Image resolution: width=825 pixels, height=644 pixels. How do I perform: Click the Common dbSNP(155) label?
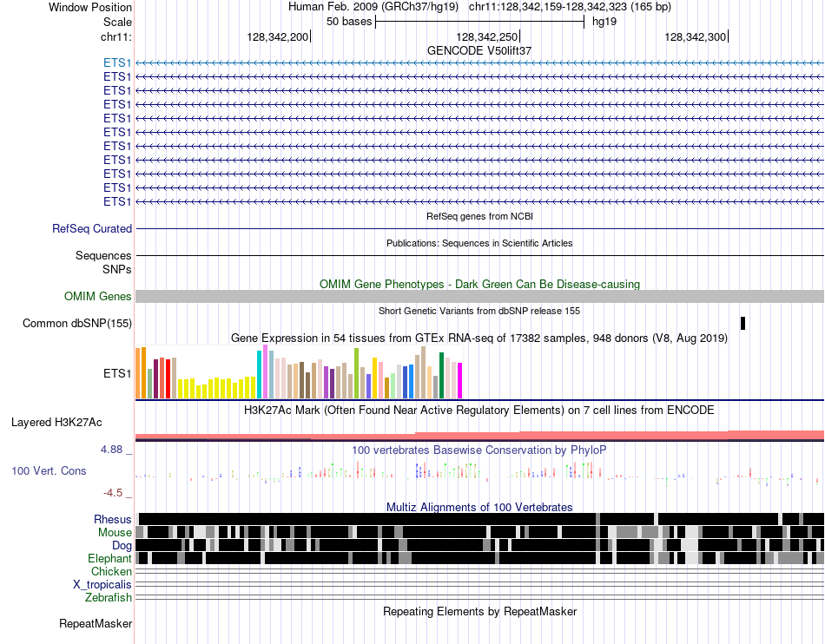76,324
